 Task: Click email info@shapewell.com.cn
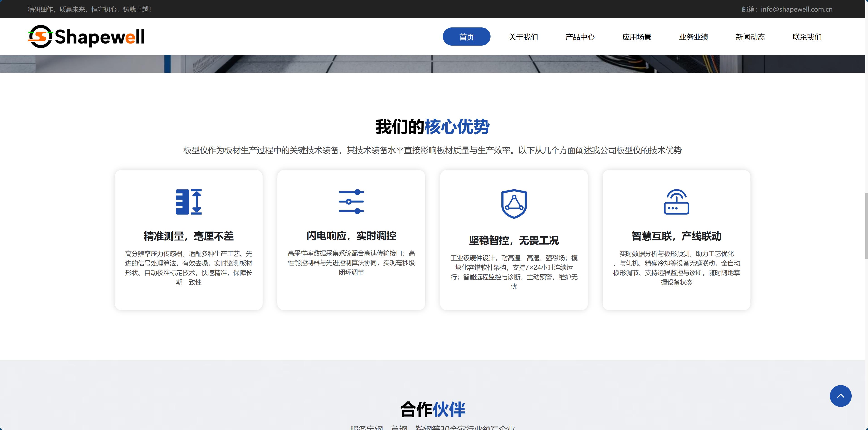(796, 9)
